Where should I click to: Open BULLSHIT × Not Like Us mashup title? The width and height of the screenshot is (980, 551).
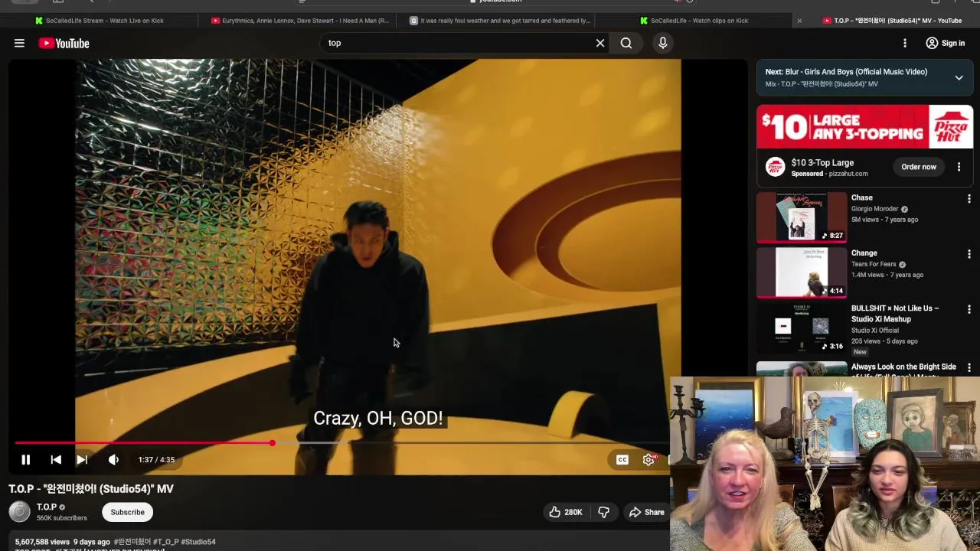click(x=895, y=314)
